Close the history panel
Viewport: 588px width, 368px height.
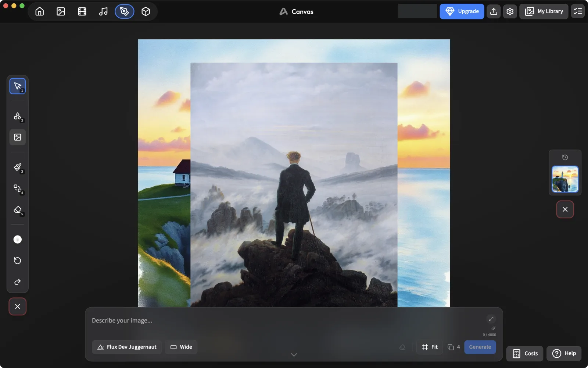pos(565,209)
